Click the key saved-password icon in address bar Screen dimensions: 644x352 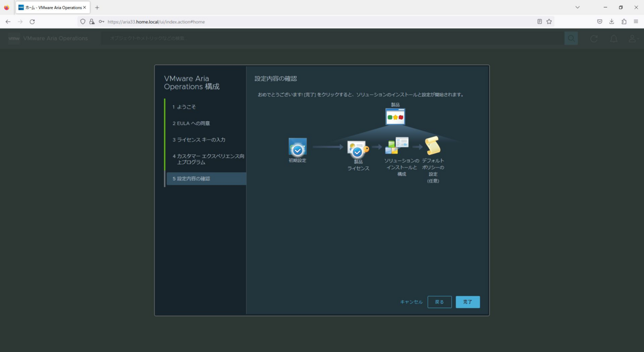(x=101, y=21)
